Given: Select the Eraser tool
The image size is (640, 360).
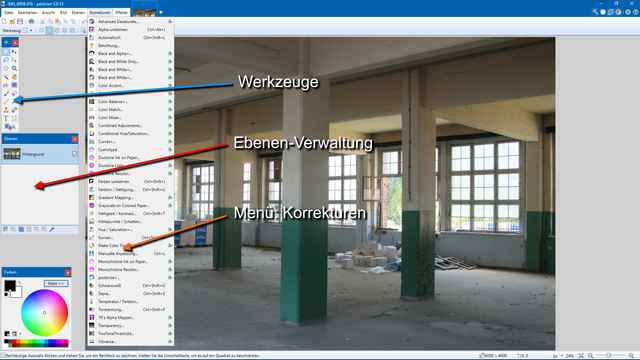Looking at the screenshot, I should point(14,93).
